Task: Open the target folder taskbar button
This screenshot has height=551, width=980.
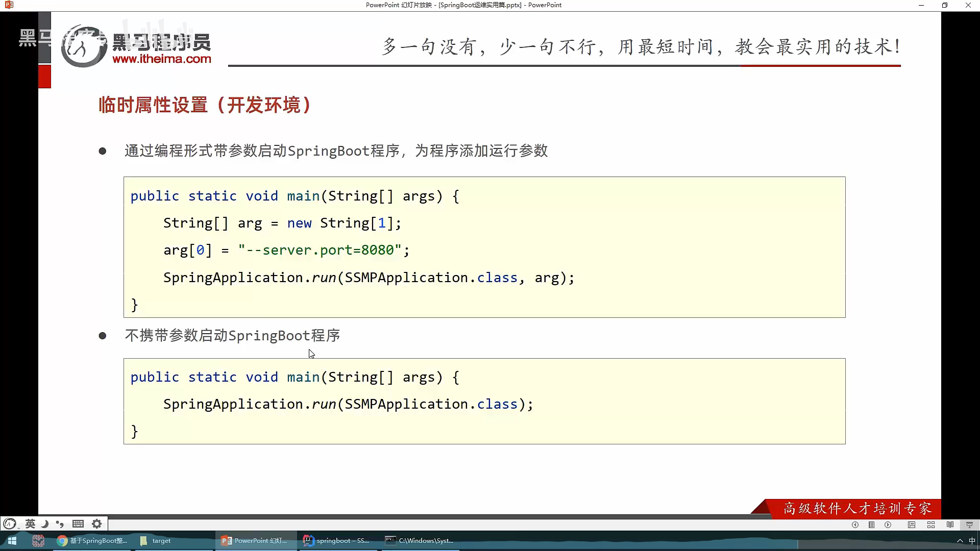Action: tap(156, 541)
